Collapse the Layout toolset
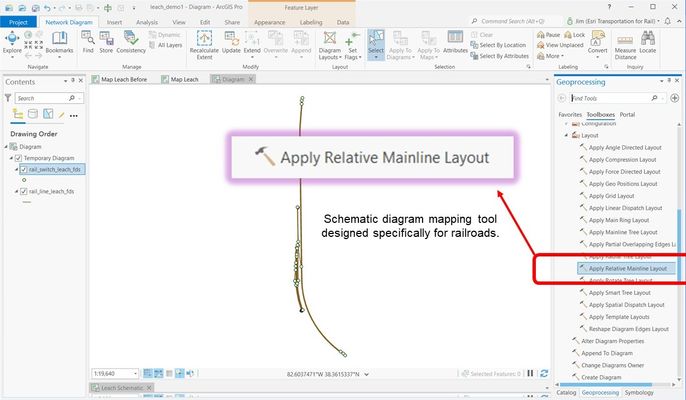686x400 pixels. 566,135
